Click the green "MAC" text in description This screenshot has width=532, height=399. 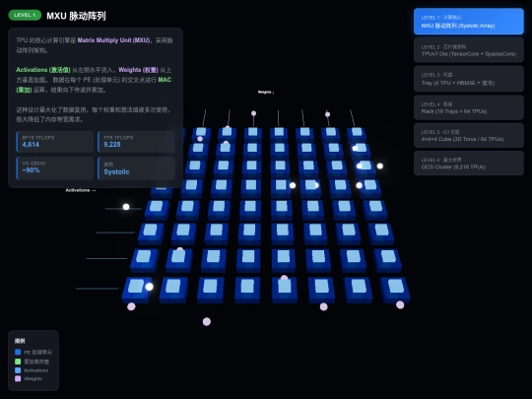[x=165, y=80]
